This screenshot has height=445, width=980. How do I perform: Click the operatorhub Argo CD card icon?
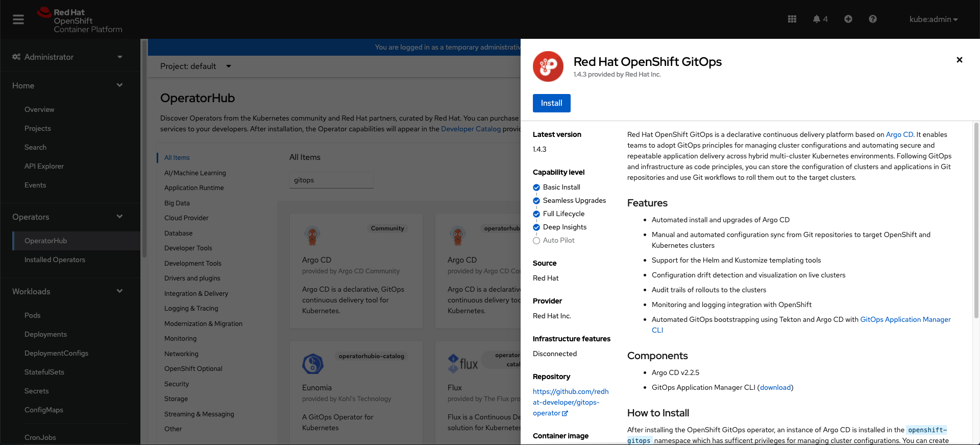(457, 236)
